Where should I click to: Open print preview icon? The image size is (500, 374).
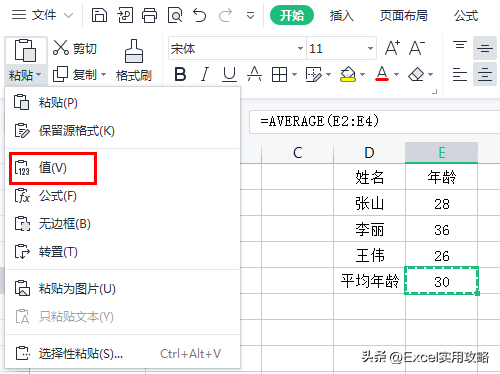click(175, 15)
